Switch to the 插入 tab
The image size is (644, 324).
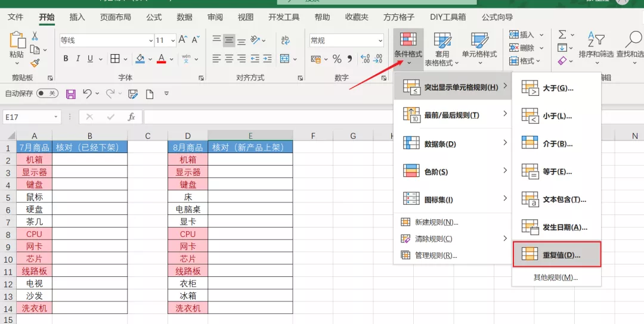77,17
